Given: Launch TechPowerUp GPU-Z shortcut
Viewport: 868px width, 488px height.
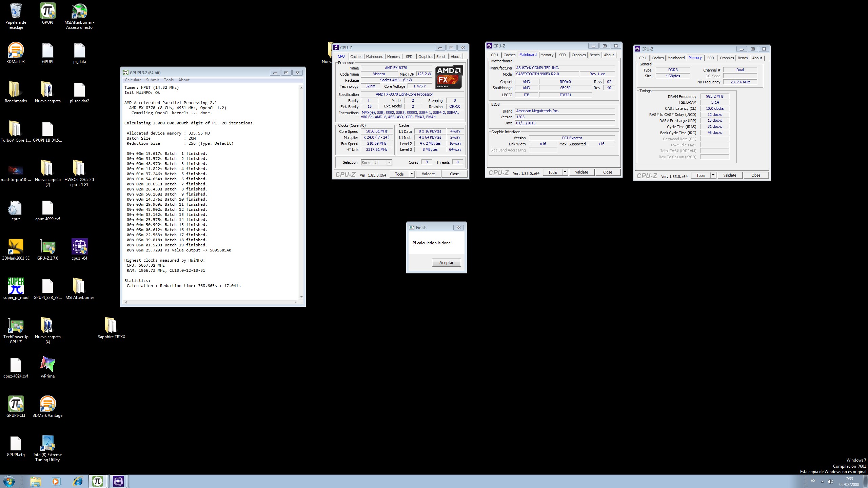Looking at the screenshot, I should tap(16, 331).
